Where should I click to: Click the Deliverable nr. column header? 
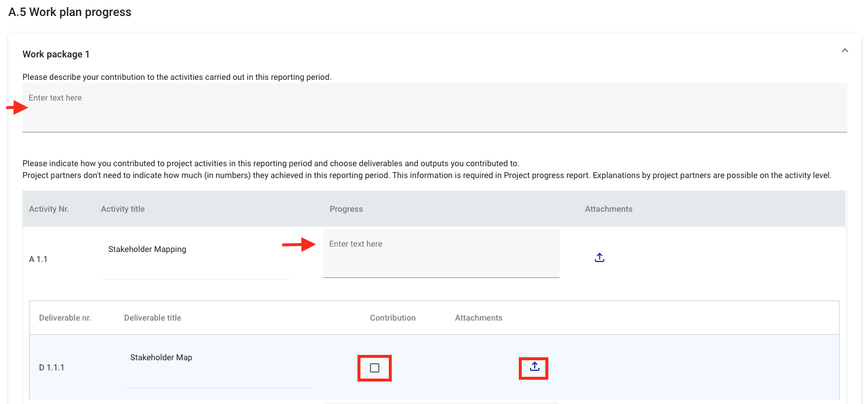[65, 318]
